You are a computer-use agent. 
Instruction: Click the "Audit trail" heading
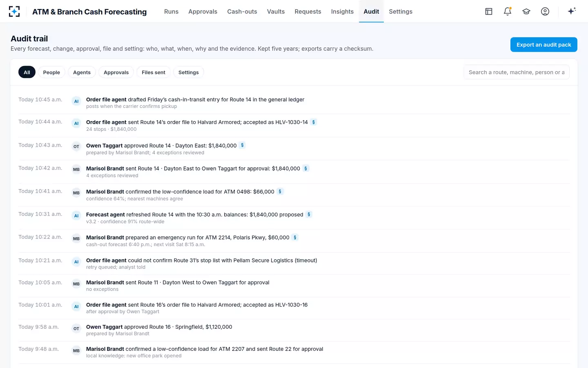(x=29, y=39)
